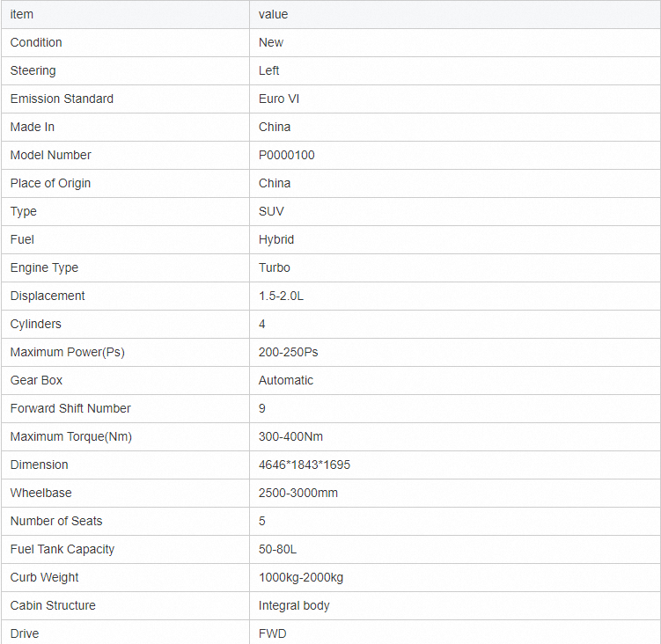This screenshot has height=644, width=661.
Task: Click the 'Fuel Tank Capacity' label
Action: coord(62,549)
